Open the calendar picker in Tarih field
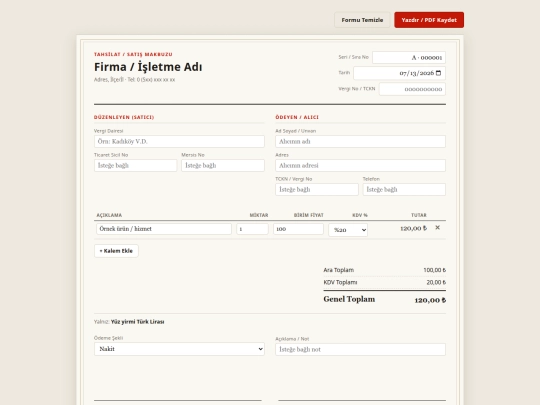The width and height of the screenshot is (540, 405). pyautogui.click(x=438, y=73)
